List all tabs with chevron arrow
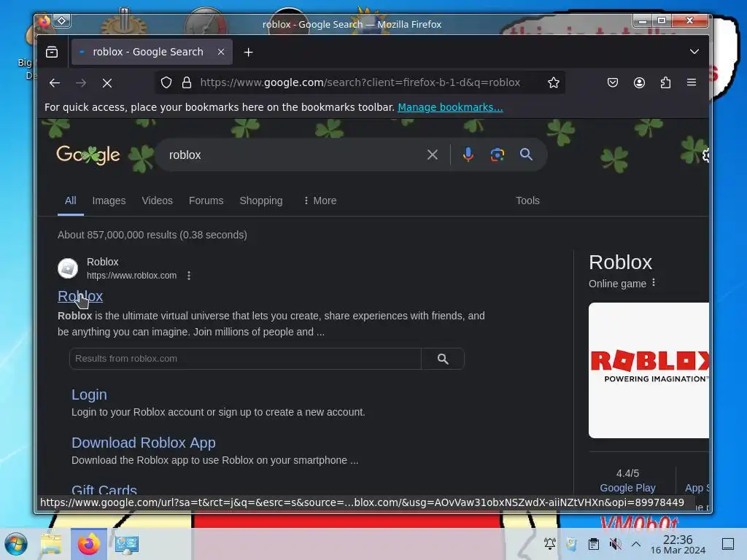 (x=694, y=52)
